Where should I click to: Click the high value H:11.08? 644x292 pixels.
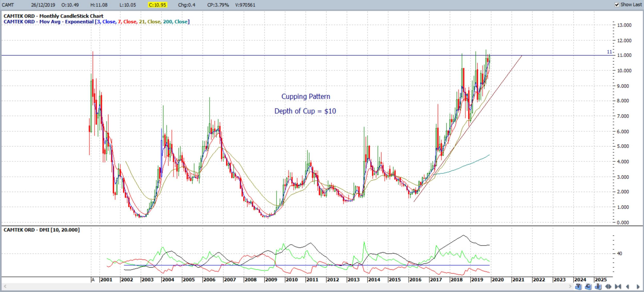tap(99, 5)
